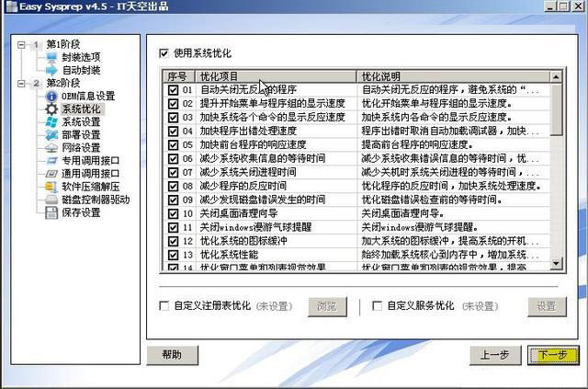Screen dimensions: 588x389
Task: Select row 减少系统关闭进程时间
Action: point(356,172)
